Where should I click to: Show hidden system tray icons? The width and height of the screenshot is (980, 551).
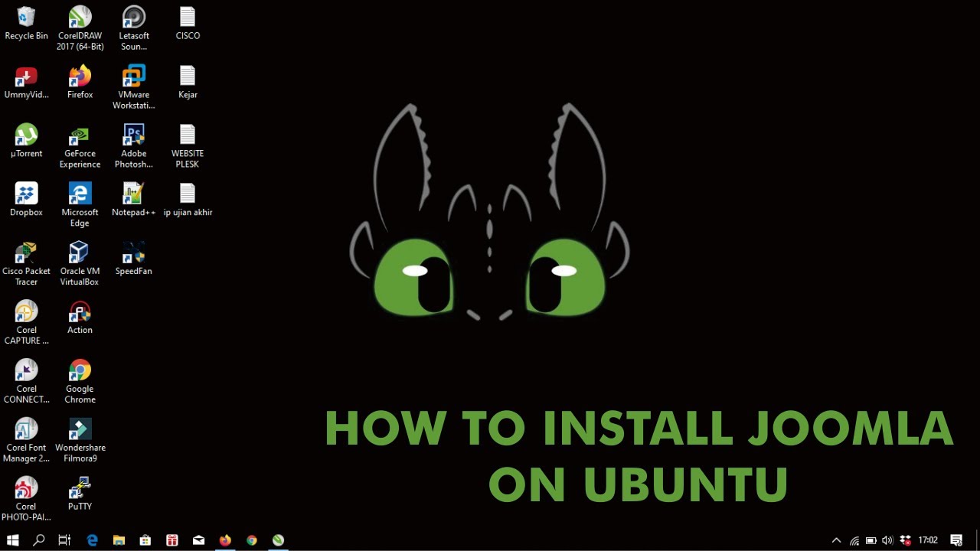[836, 540]
